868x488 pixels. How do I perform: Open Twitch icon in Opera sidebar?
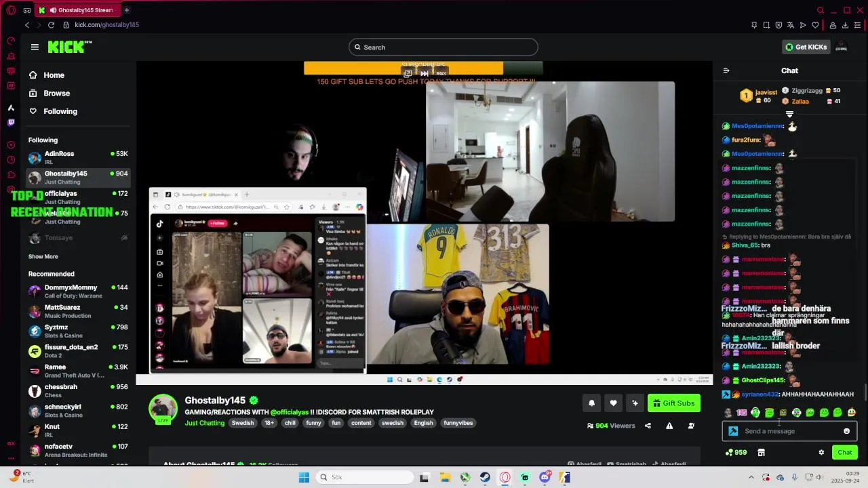click(x=11, y=123)
